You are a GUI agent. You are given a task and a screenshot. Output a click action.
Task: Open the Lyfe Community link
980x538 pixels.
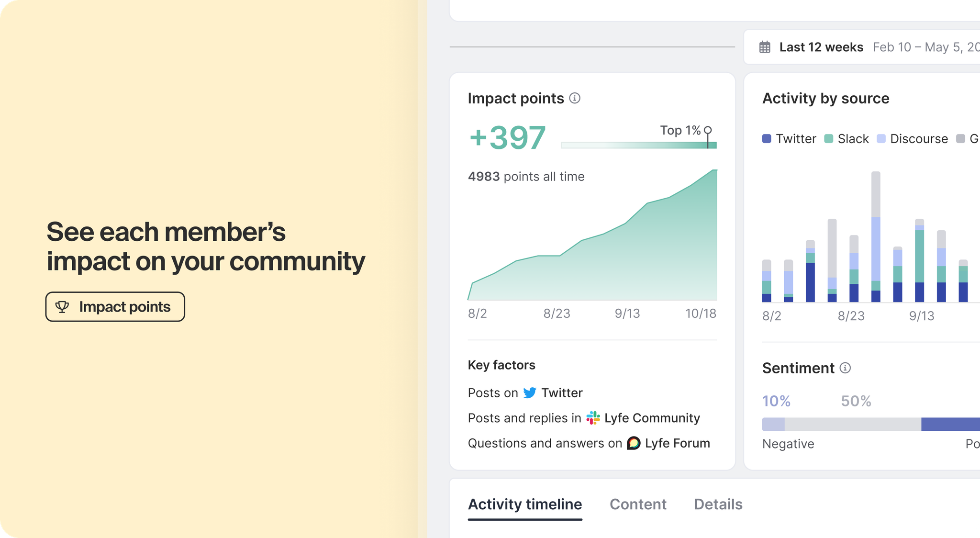click(x=652, y=418)
